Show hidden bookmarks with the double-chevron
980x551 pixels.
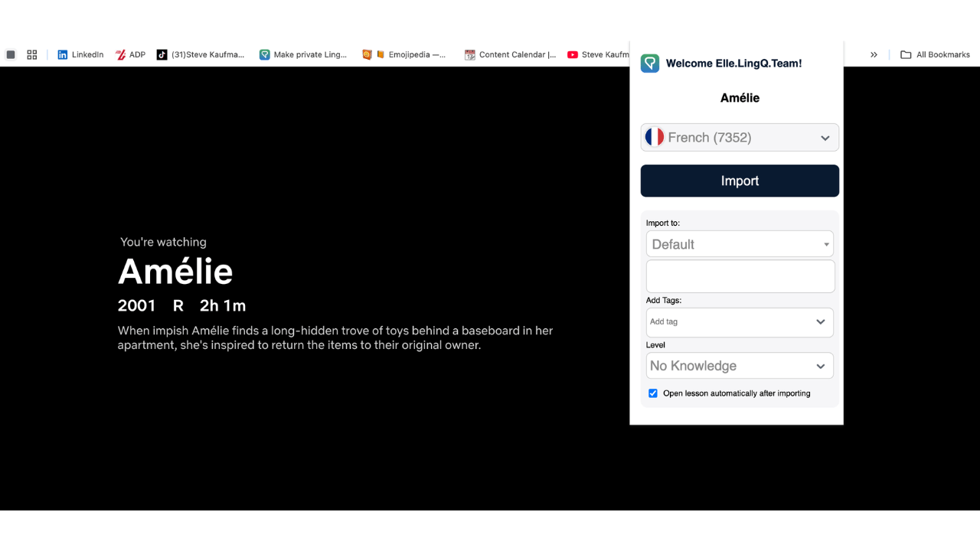[x=874, y=54]
